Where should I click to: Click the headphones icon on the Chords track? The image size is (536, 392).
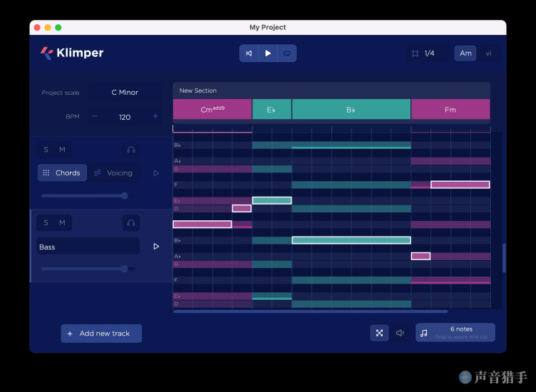click(x=131, y=150)
